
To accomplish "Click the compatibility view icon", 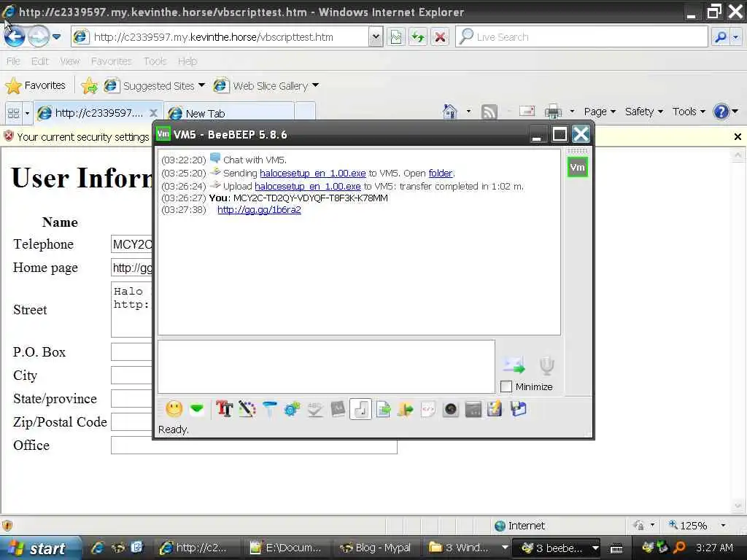I will 396,36.
